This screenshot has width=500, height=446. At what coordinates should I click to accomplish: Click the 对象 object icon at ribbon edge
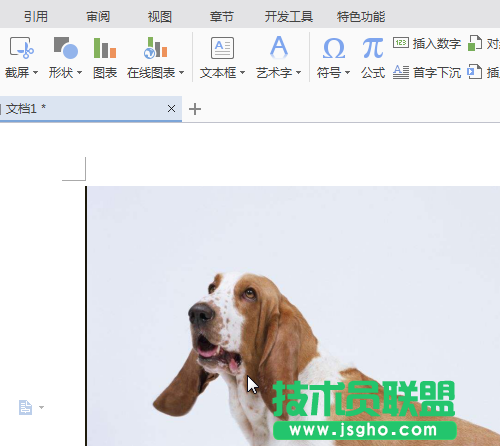click(x=475, y=43)
